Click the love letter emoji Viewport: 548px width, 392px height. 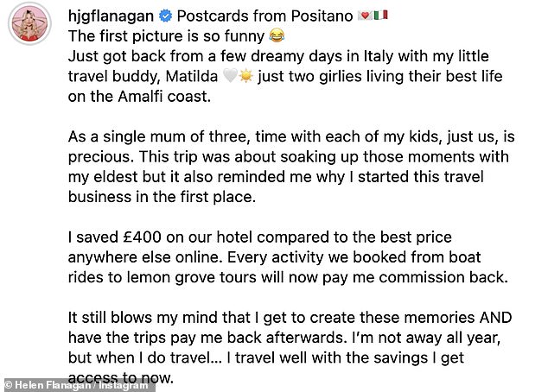(365, 16)
